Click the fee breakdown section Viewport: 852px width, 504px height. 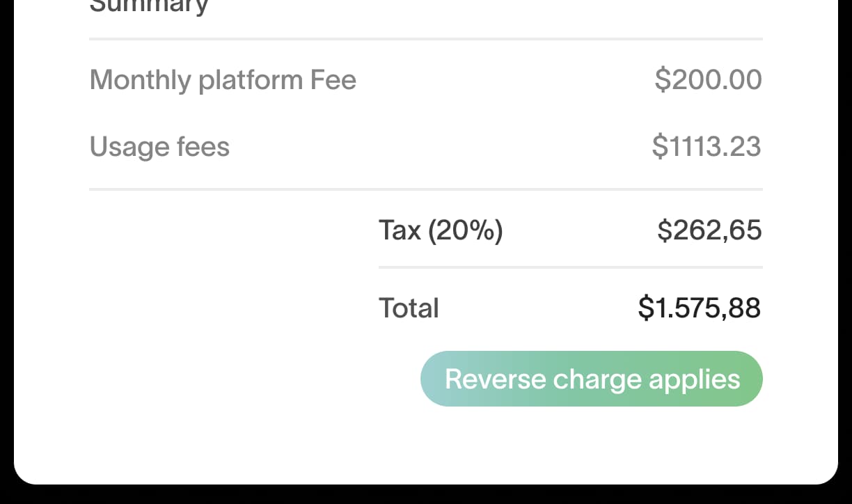pos(425,111)
